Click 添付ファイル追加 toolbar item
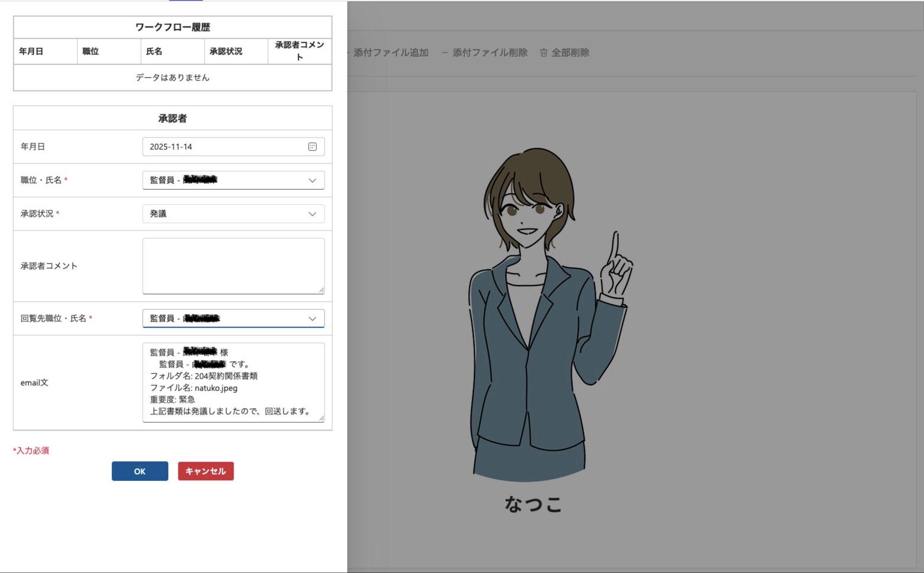This screenshot has height=573, width=924. (x=390, y=53)
